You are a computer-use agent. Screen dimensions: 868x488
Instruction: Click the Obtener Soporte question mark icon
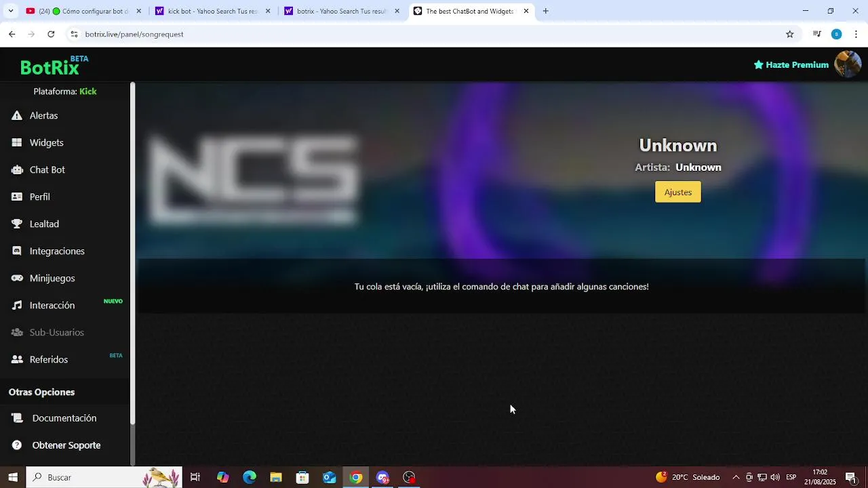17,445
